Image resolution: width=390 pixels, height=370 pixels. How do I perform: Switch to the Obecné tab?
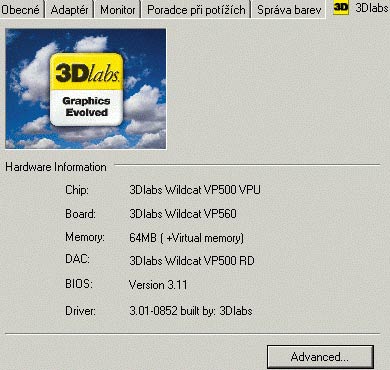point(21,10)
